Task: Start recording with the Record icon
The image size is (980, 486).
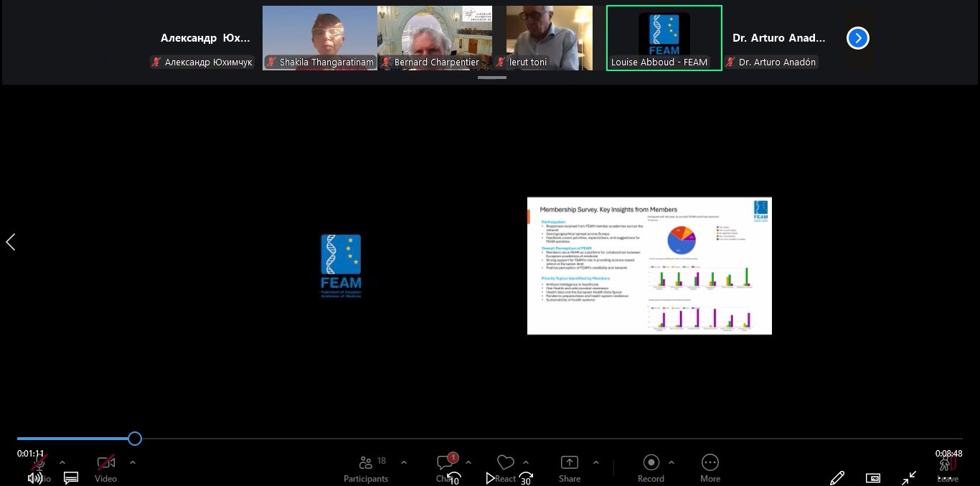Action: click(651, 463)
